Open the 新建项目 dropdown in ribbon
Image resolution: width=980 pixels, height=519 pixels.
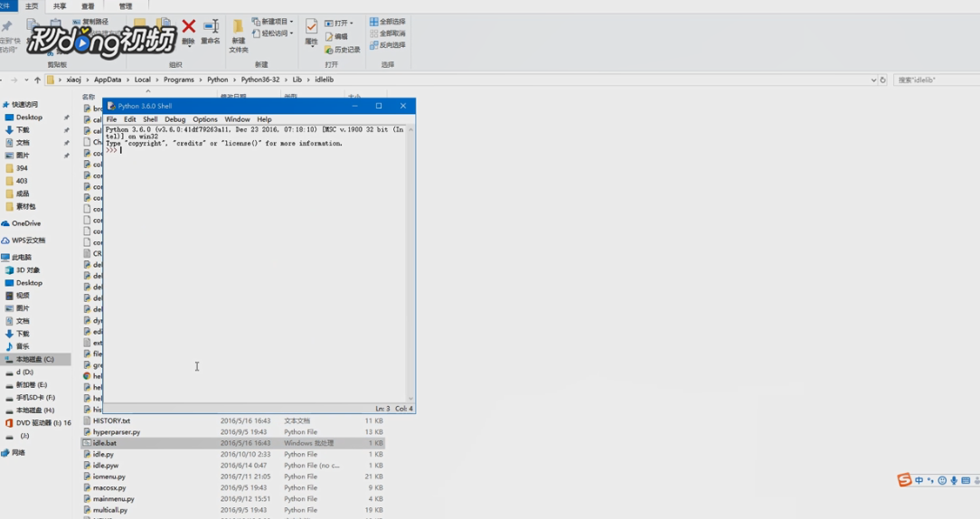click(273, 22)
